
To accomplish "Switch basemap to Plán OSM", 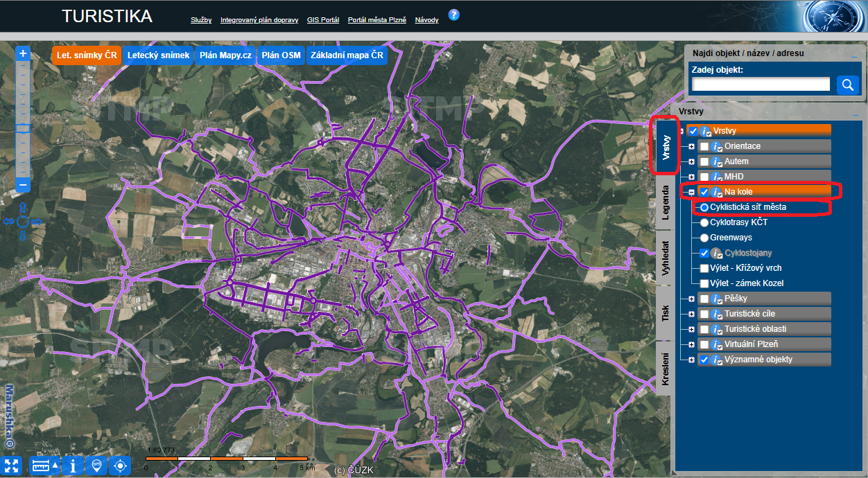I will tap(281, 55).
